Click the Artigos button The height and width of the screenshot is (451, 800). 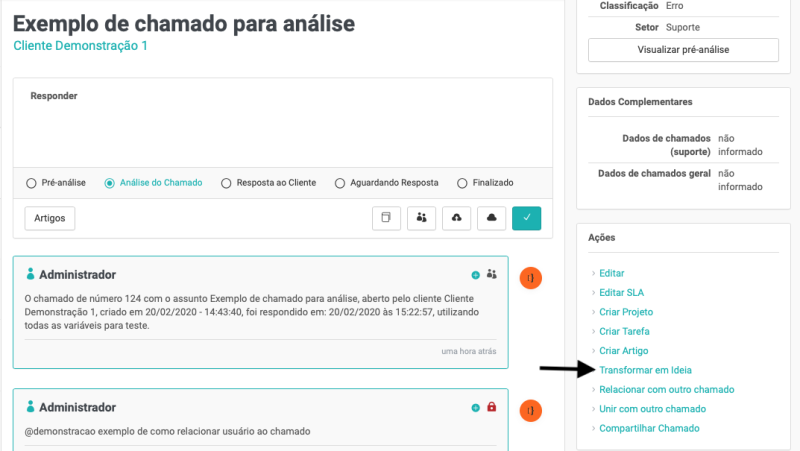[x=50, y=218]
